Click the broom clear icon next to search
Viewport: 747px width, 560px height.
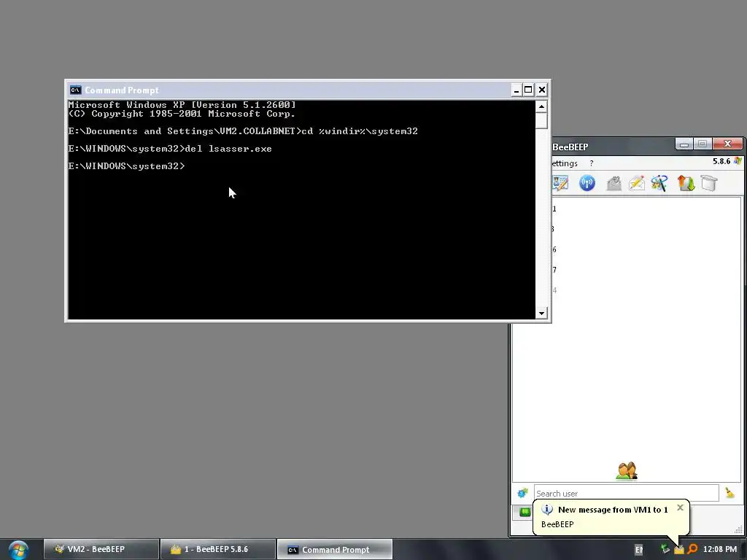729,493
